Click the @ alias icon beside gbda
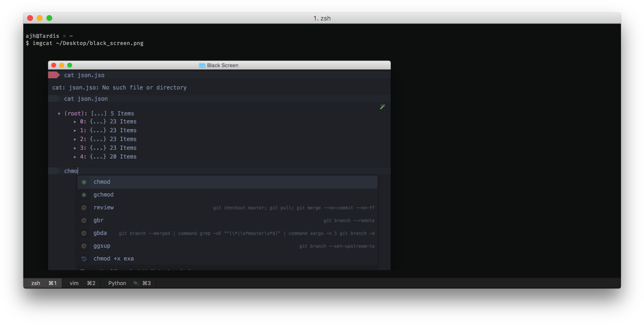Viewport: 644px width, 324px height. (x=84, y=233)
